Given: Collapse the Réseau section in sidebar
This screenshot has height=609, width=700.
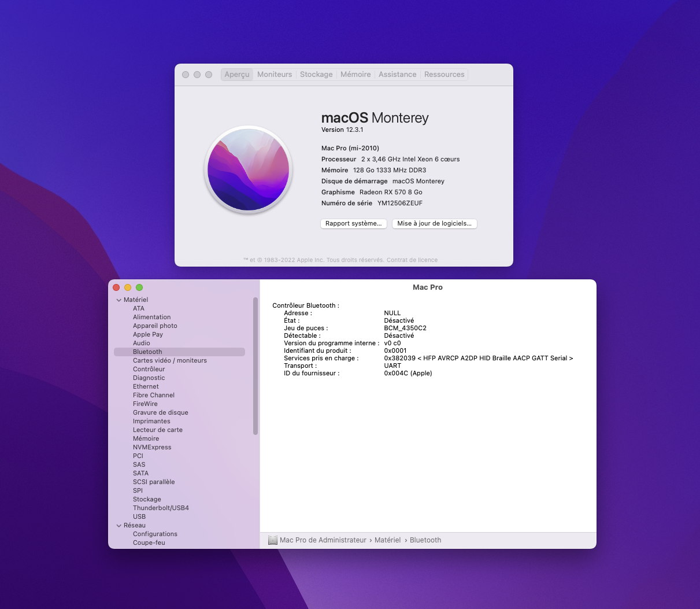Looking at the screenshot, I should [119, 525].
